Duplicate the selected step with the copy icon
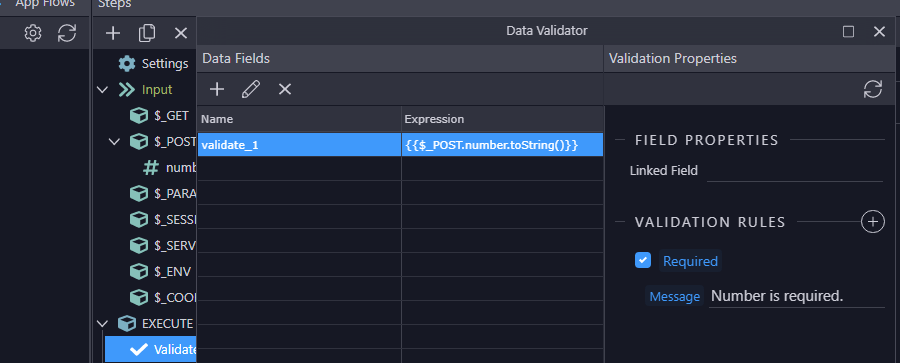This screenshot has height=363, width=900. (147, 33)
